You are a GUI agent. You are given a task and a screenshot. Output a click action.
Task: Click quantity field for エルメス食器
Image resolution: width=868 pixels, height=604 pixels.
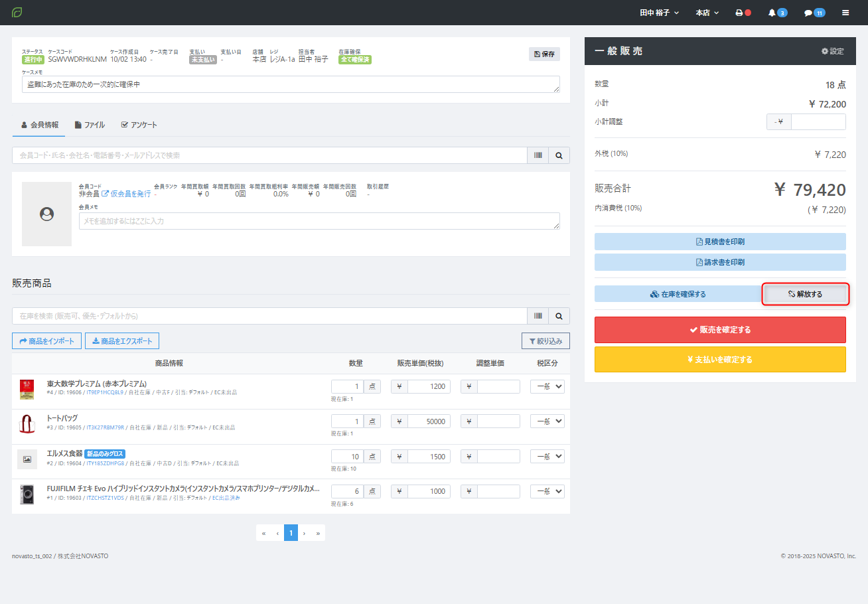[x=348, y=457]
